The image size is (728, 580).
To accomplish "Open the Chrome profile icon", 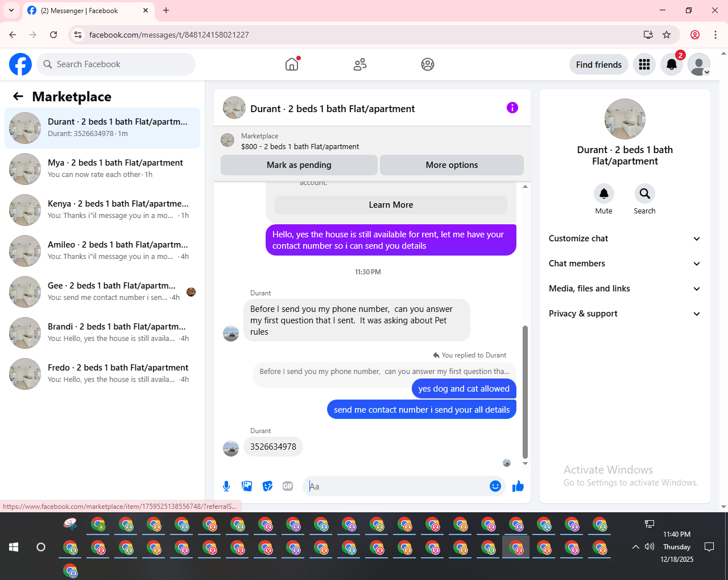I will [695, 35].
